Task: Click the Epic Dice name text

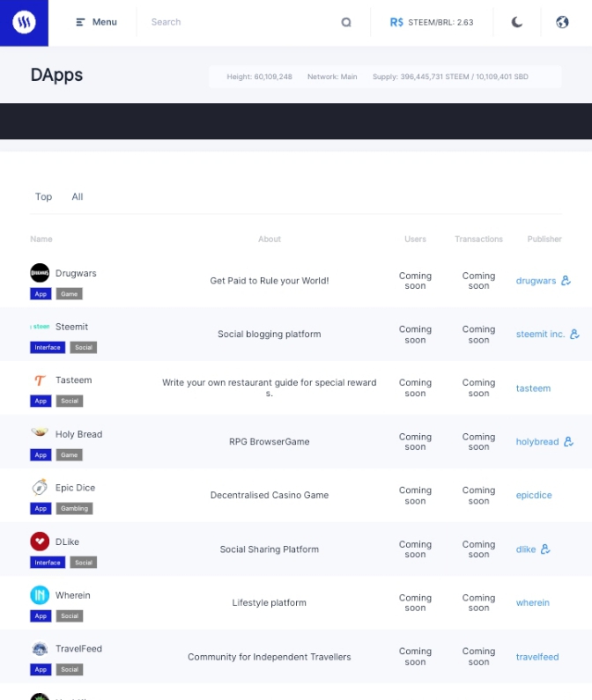Action: tap(75, 488)
